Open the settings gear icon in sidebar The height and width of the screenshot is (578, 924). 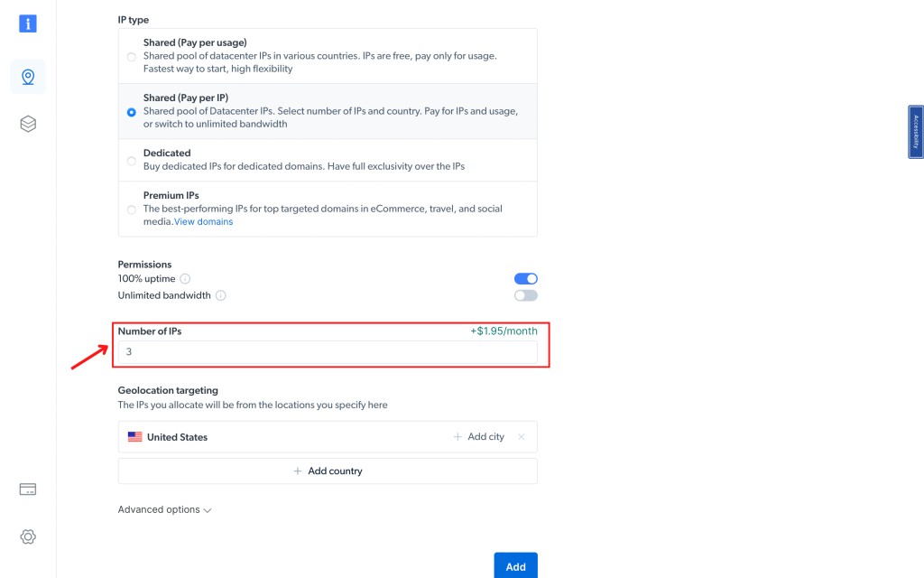[28, 536]
